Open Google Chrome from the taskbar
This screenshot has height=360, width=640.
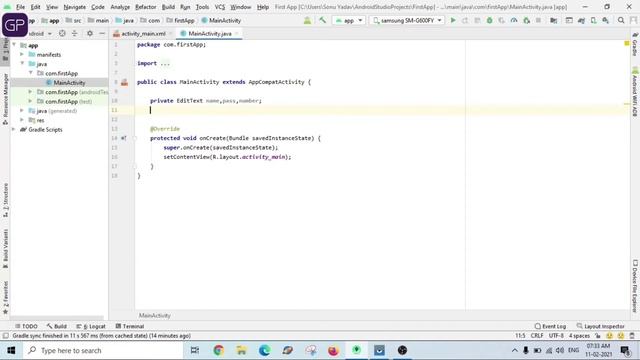pos(218,350)
